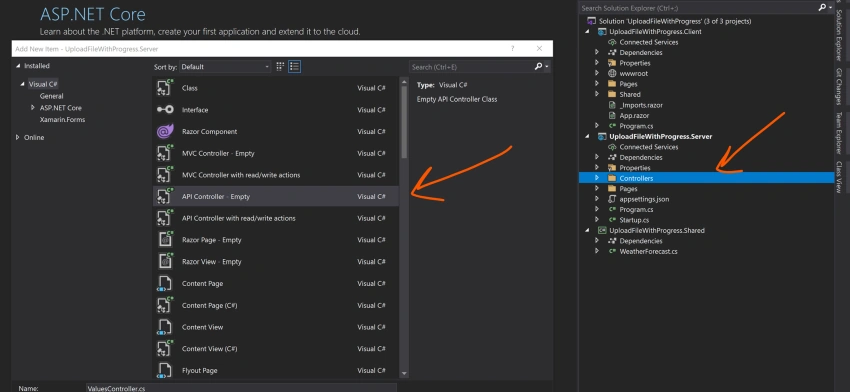Screen dimensions: 850x392
Task: Close the Add New Item dialog
Action: pyautogui.click(x=539, y=49)
